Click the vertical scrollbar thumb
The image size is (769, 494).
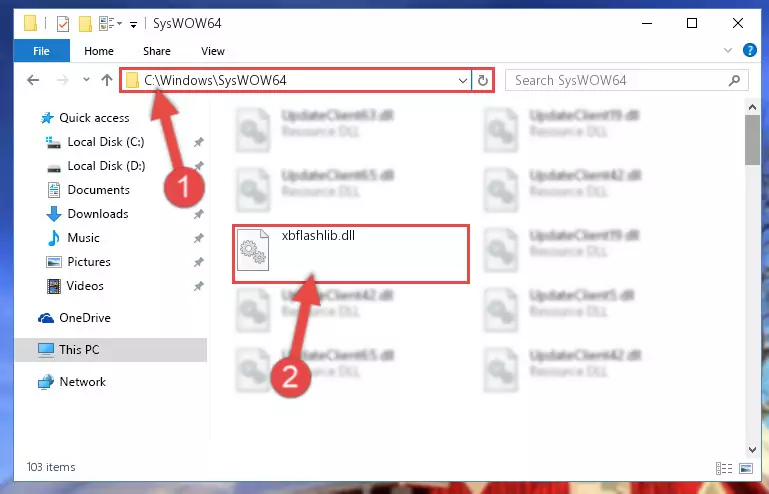[x=752, y=140]
